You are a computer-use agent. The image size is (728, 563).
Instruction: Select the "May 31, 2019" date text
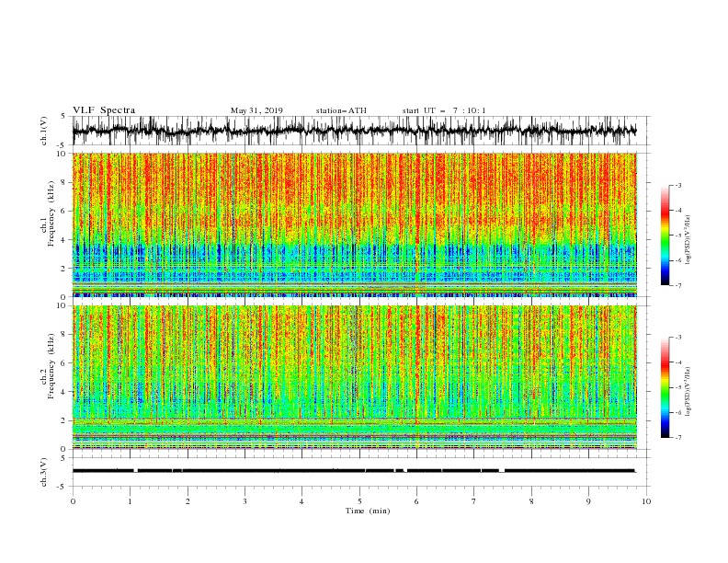tap(256, 110)
